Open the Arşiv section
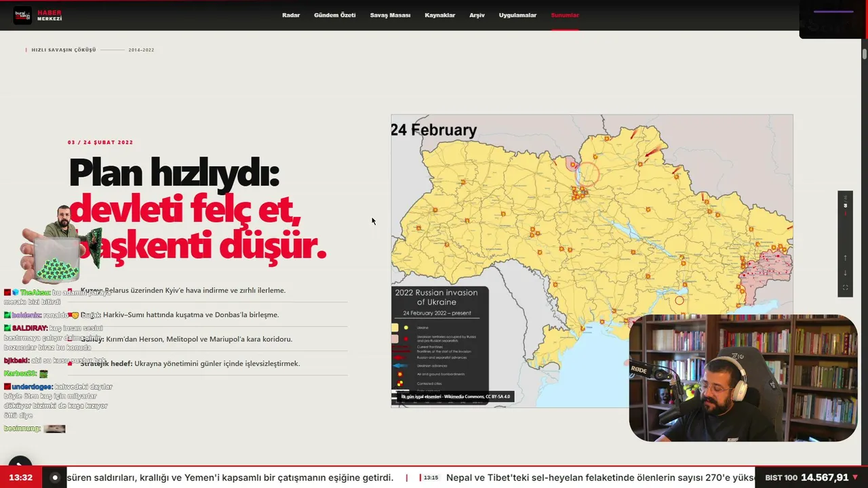The height and width of the screenshot is (488, 868). (477, 15)
